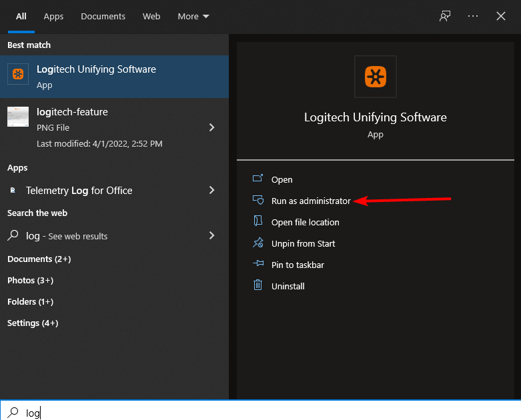Expand the log web results arrow
521x420 pixels.
tap(212, 235)
